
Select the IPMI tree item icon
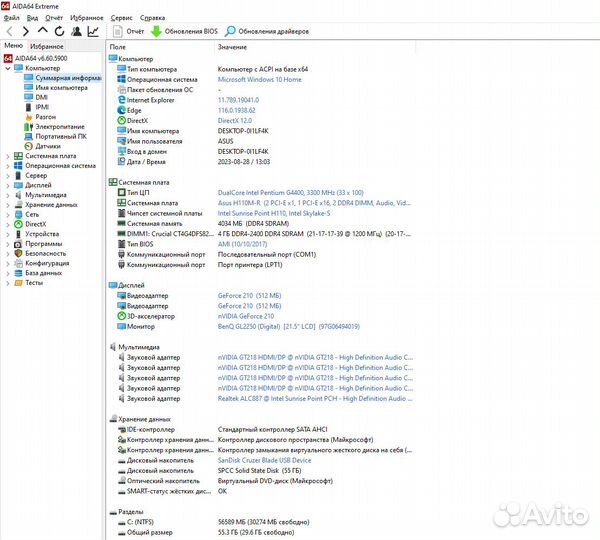point(28,107)
